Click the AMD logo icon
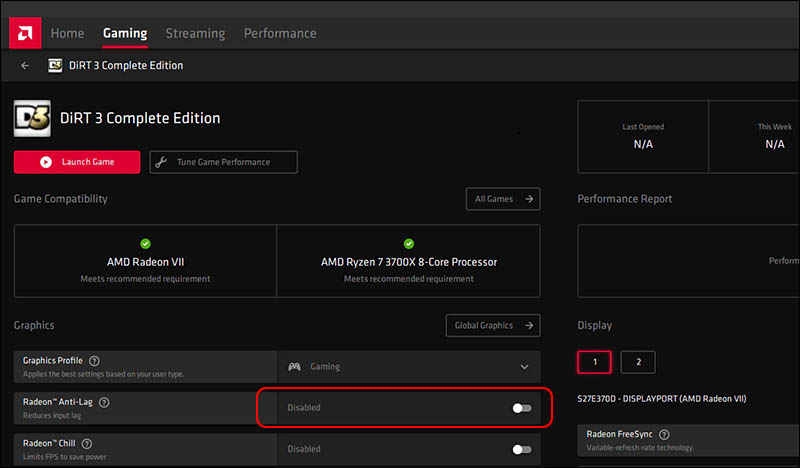This screenshot has width=800, height=468. tap(25, 33)
